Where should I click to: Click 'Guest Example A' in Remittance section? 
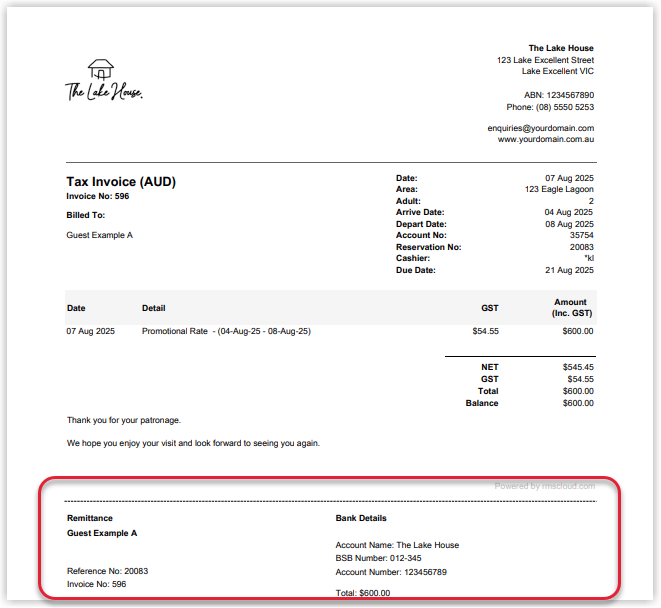[102, 533]
